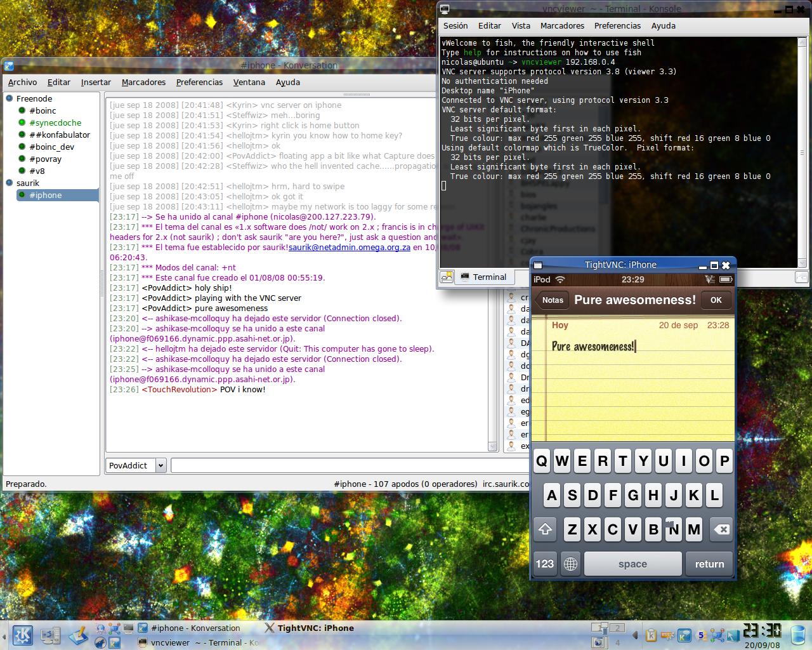The height and width of the screenshot is (650, 812).
Task: Open the PovAddict nickname dropdown
Action: click(160, 465)
